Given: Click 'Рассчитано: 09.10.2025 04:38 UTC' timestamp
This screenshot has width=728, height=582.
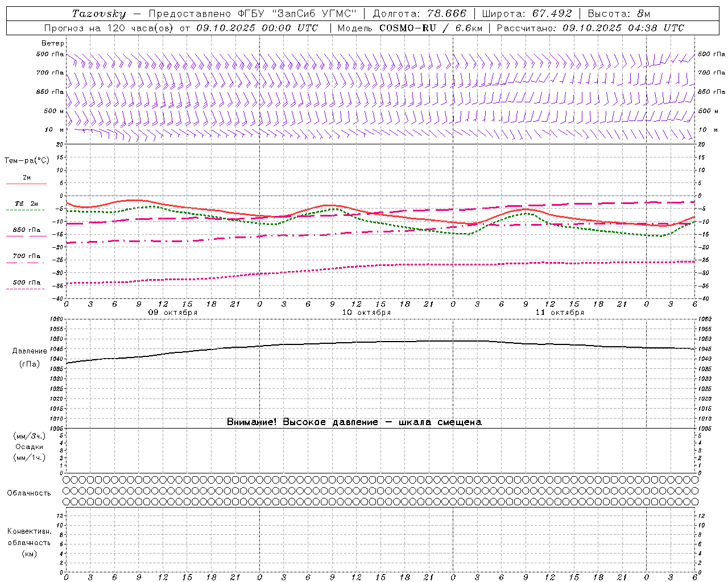Looking at the screenshot, I should pyautogui.click(x=590, y=28).
